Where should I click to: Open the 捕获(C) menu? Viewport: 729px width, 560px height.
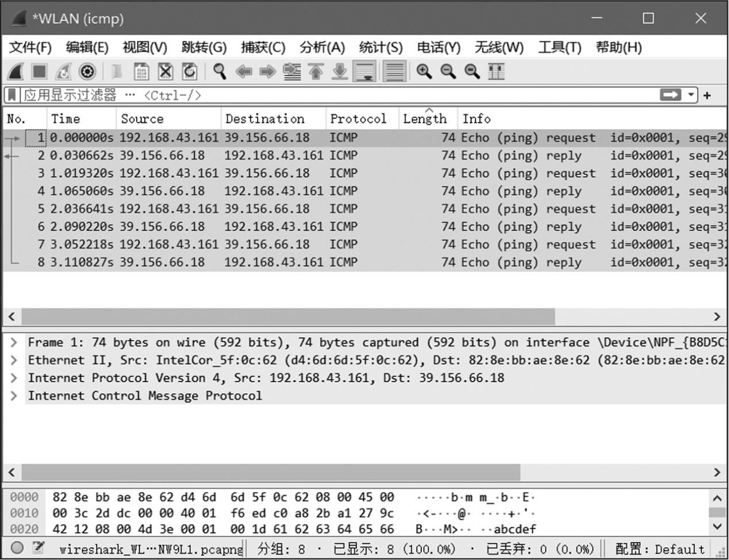click(x=263, y=47)
